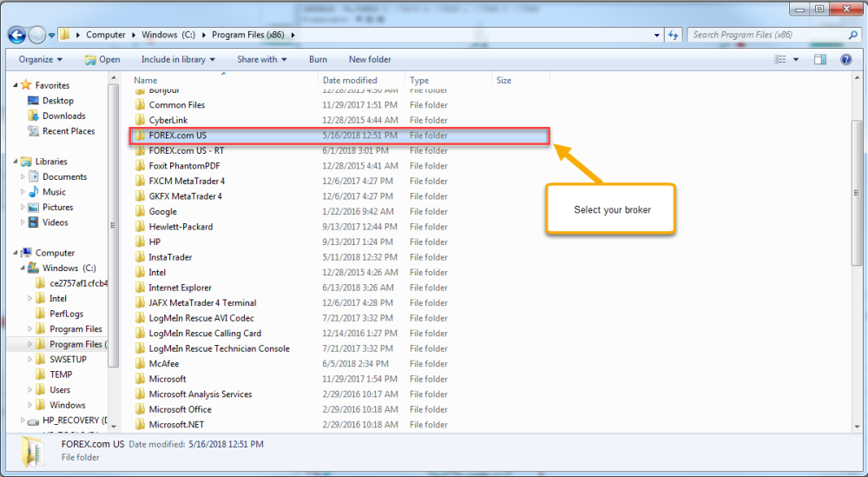
Task: Select the Videos library
Action: [56, 222]
